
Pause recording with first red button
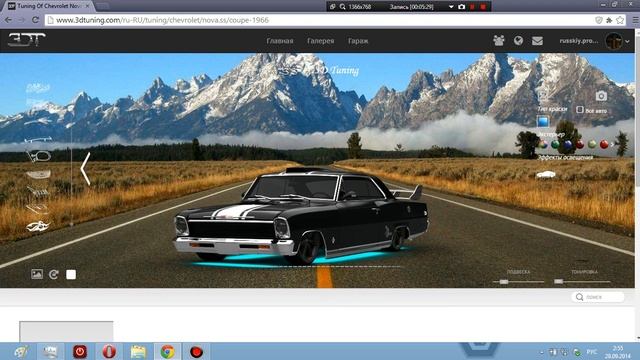coord(473,7)
